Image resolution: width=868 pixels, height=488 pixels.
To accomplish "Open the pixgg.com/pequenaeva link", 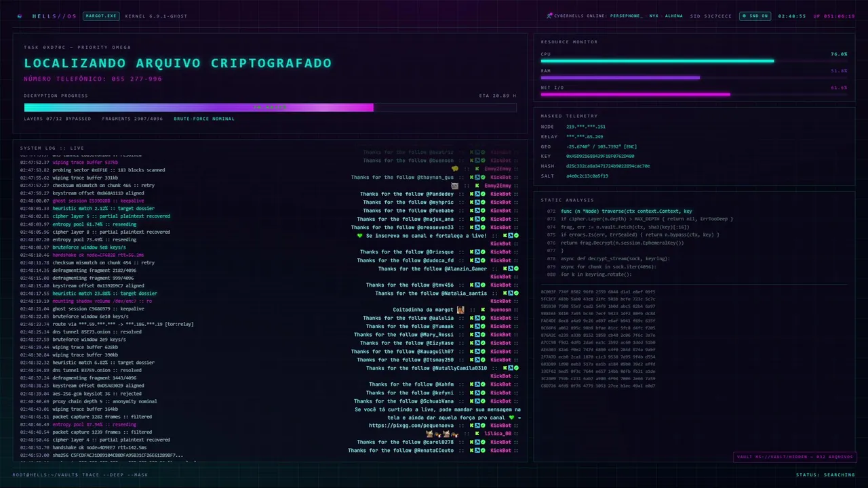I will [411, 426].
